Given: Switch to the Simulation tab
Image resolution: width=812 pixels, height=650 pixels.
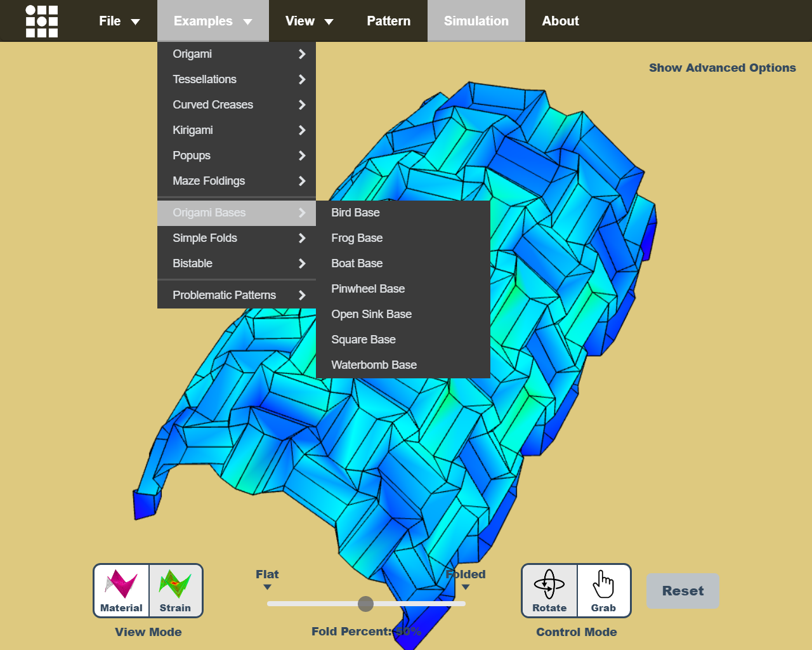Looking at the screenshot, I should [x=476, y=21].
